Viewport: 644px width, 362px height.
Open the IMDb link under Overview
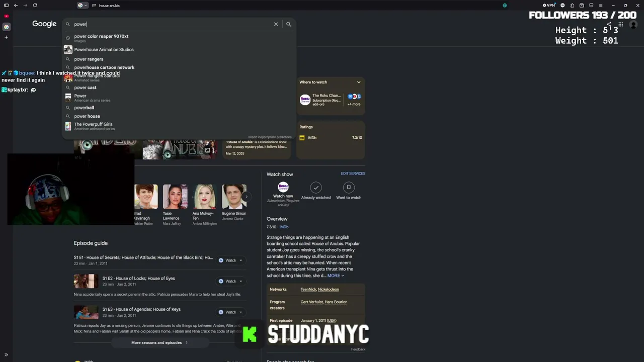[x=284, y=227]
